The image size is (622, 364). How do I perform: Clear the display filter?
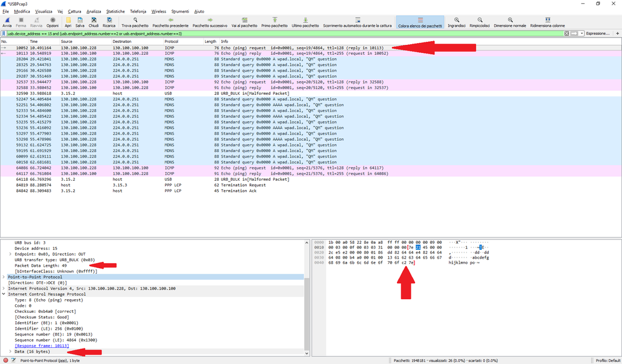point(567,34)
